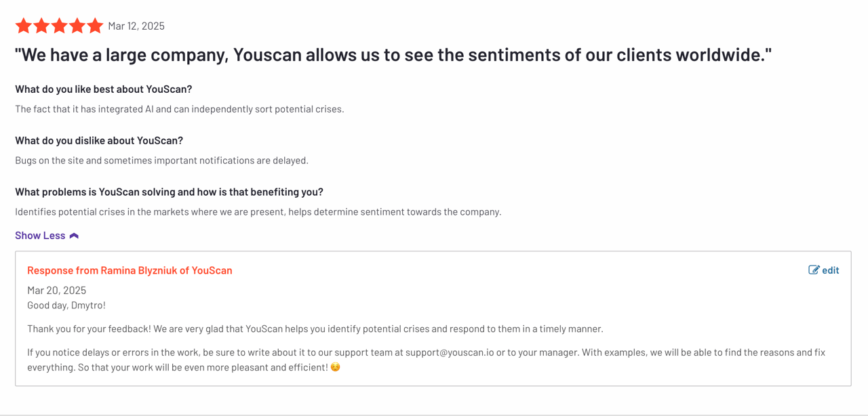The image size is (868, 416).
Task: Click the review title about sentiments worldwide
Action: (393, 55)
